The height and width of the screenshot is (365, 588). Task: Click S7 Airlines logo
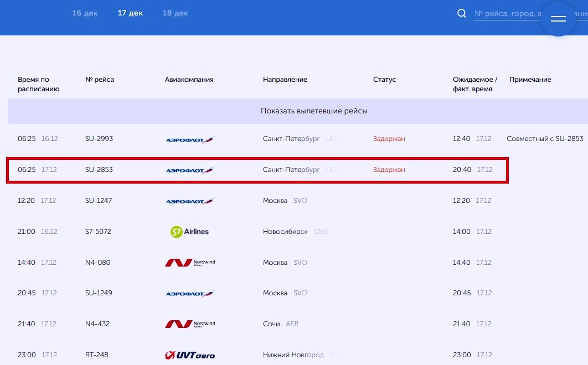pyautogui.click(x=189, y=232)
